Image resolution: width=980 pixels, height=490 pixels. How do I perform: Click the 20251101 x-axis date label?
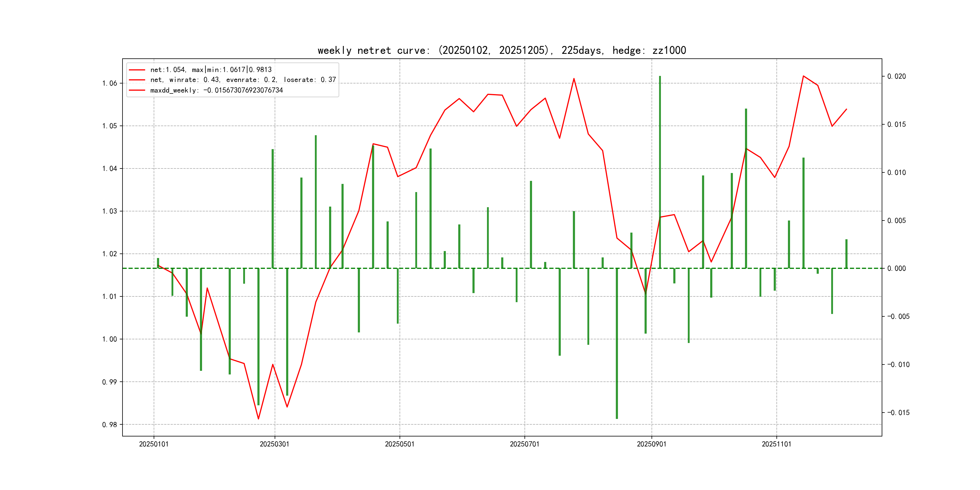coord(776,444)
